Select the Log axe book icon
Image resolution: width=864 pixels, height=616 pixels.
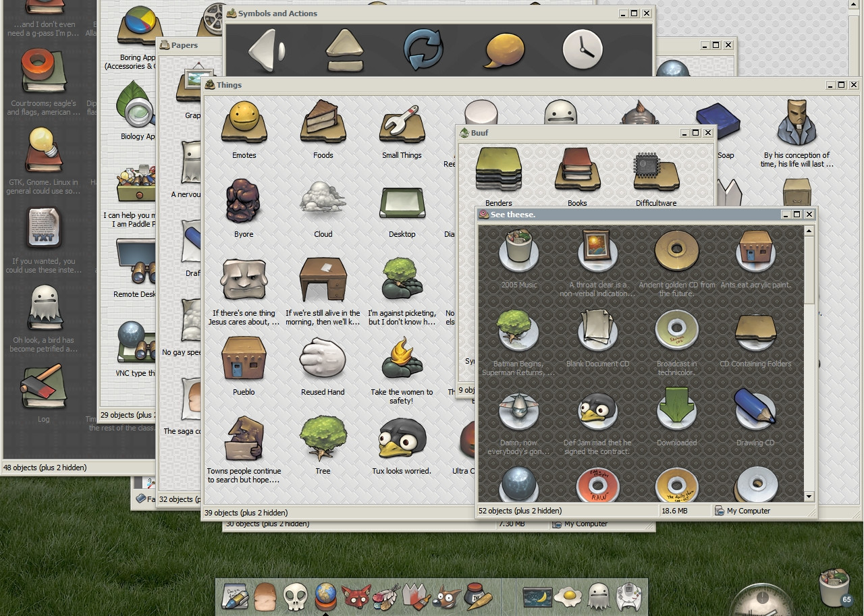(43, 385)
